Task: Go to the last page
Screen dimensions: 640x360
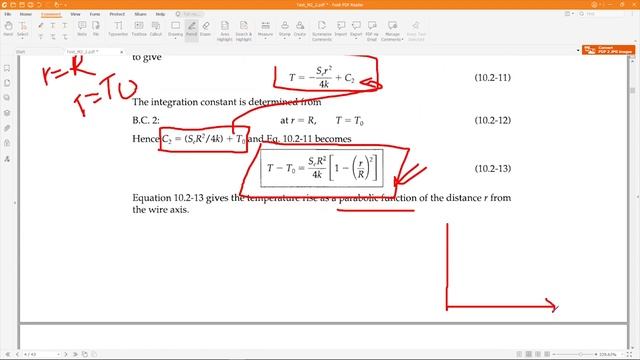Action: pyautogui.click(x=75, y=354)
